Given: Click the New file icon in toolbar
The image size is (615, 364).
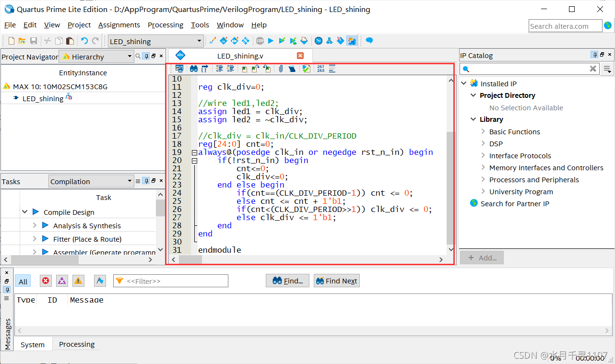Looking at the screenshot, I should (12, 41).
